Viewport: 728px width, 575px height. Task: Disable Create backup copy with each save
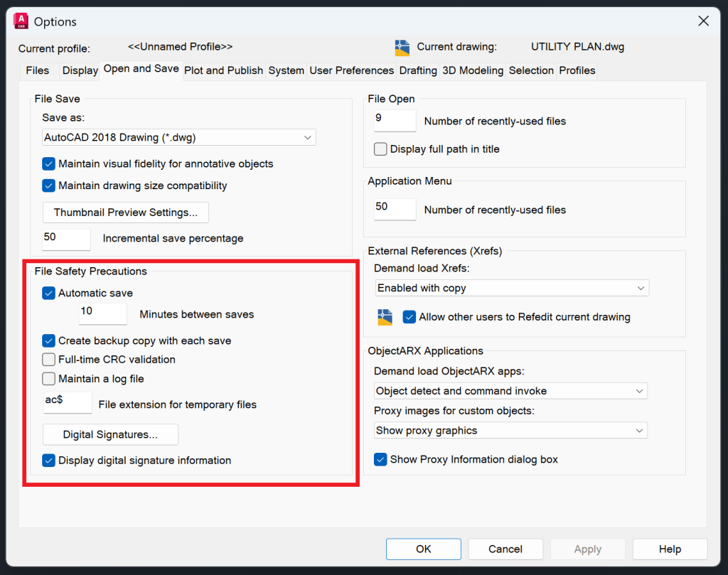coord(48,340)
